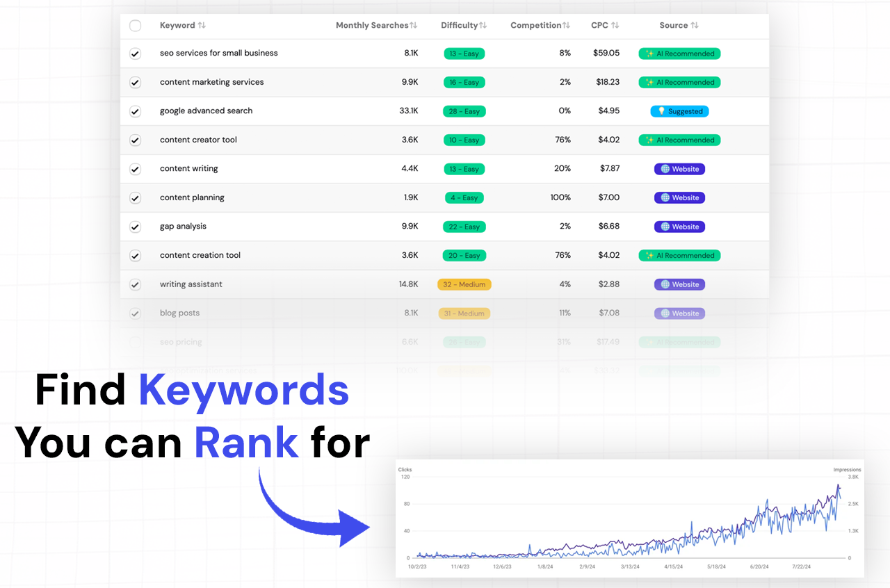Sort the table by Source

(695, 25)
